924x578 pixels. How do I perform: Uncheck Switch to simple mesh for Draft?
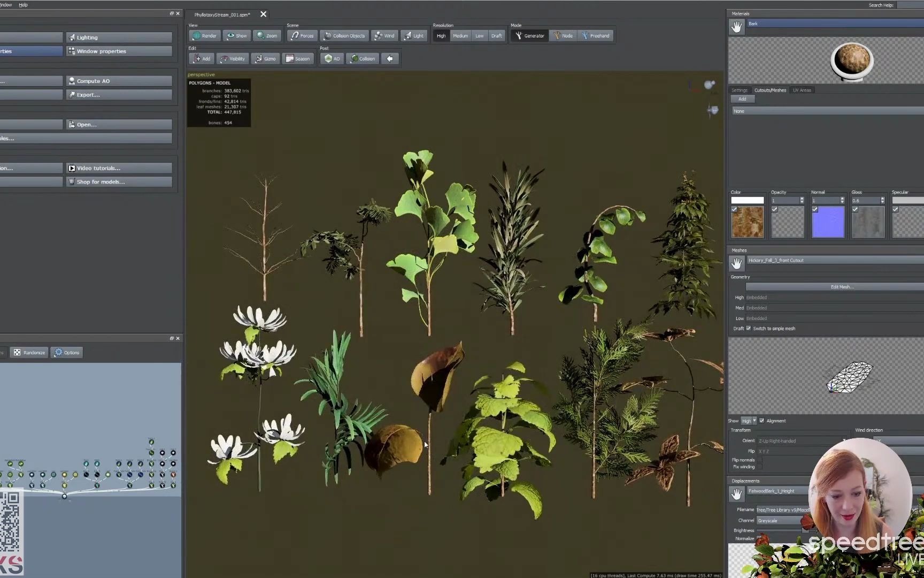point(748,329)
